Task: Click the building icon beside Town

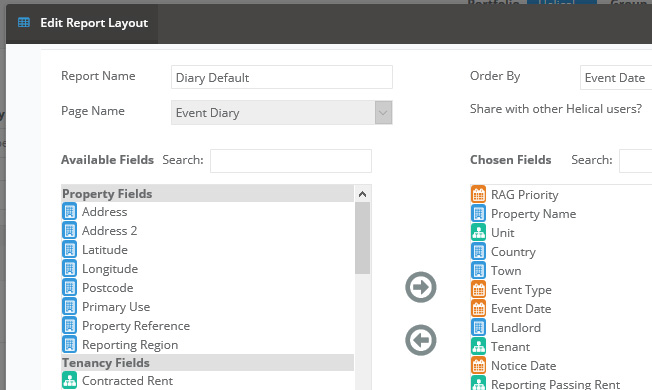Action: tap(479, 271)
